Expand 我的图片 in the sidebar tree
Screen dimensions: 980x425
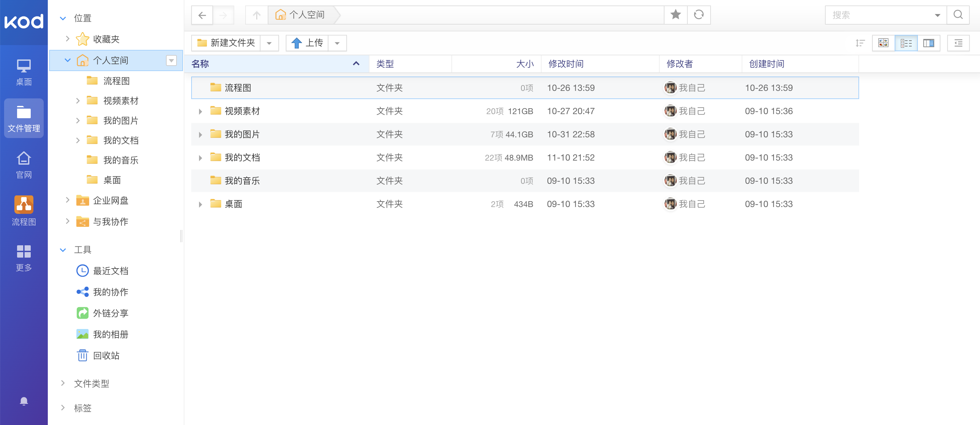[x=78, y=120]
